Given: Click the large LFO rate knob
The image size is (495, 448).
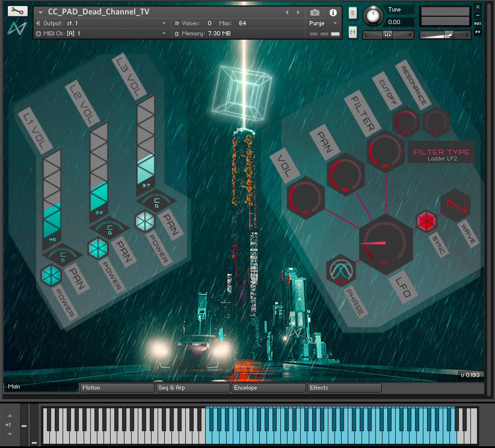Looking at the screenshot, I should tap(386, 244).
